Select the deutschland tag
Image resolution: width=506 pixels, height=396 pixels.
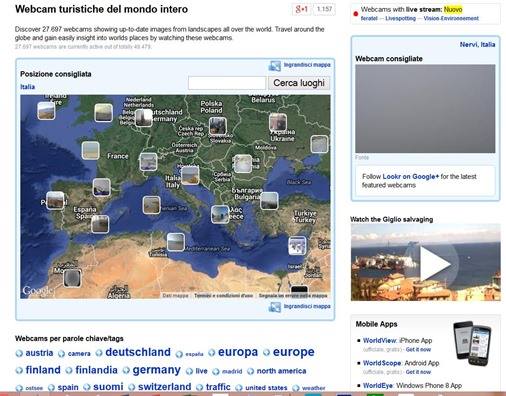tap(138, 352)
